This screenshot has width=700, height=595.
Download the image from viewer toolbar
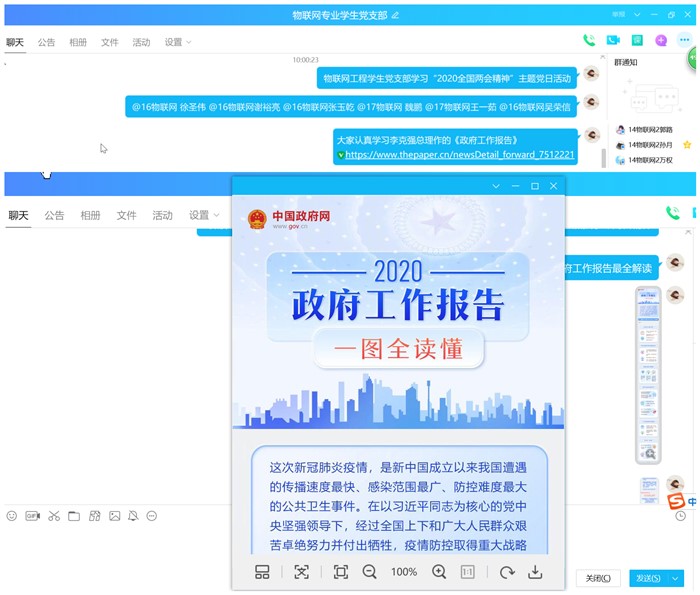(535, 572)
